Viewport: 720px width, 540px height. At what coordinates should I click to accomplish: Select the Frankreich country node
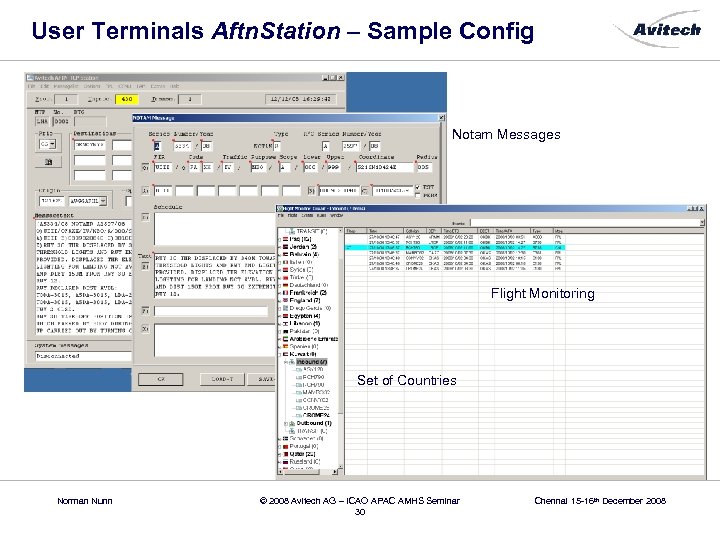point(308,292)
